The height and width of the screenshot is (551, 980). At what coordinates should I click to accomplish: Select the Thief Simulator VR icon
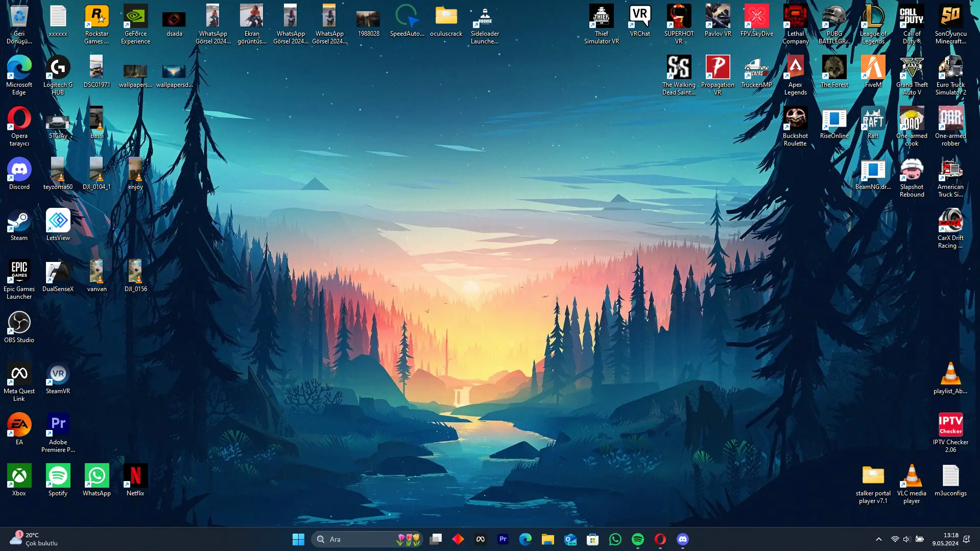point(601,24)
